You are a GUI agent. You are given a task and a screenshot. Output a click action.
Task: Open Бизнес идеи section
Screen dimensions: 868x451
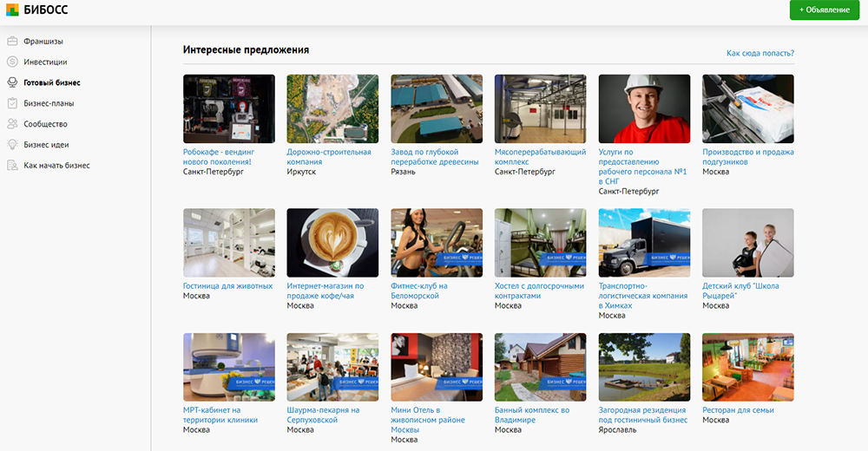tap(47, 145)
